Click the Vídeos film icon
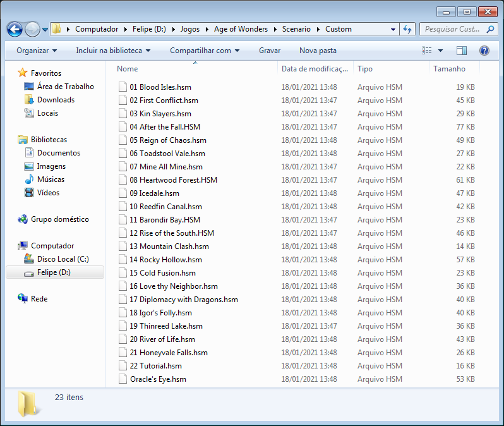The image size is (504, 426). [x=29, y=193]
